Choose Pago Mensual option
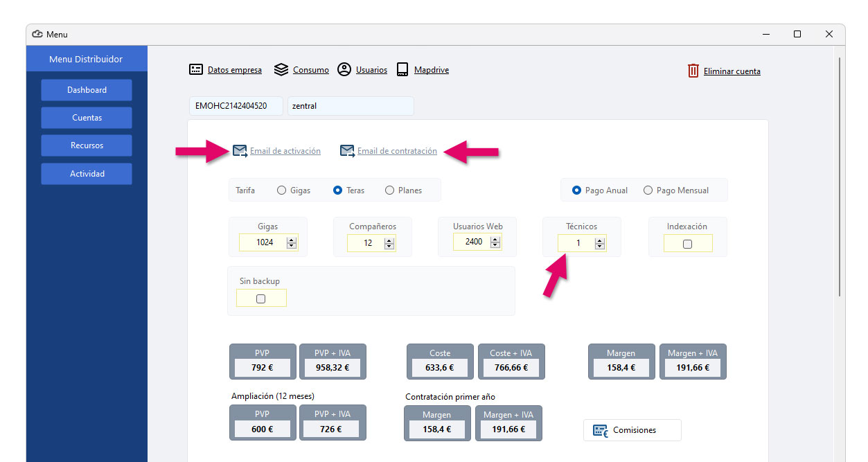The height and width of the screenshot is (462, 868). pyautogui.click(x=648, y=190)
